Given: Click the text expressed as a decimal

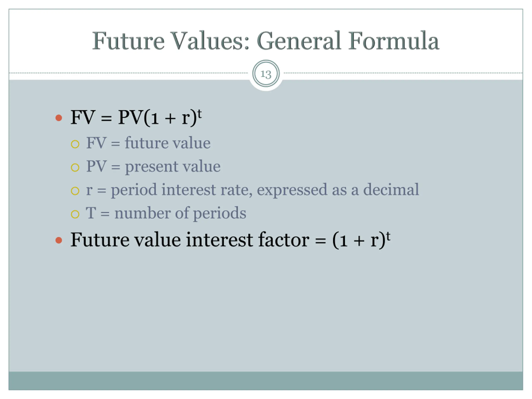Looking at the screenshot, I should coord(338,190).
